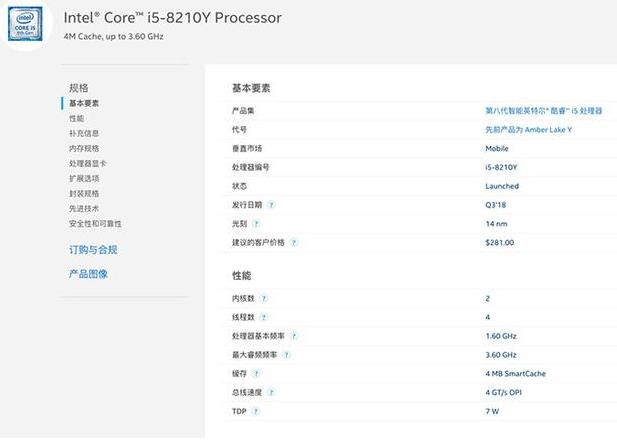Open the 产品图像 link
This screenshot has height=444, width=617.
pos(88,274)
